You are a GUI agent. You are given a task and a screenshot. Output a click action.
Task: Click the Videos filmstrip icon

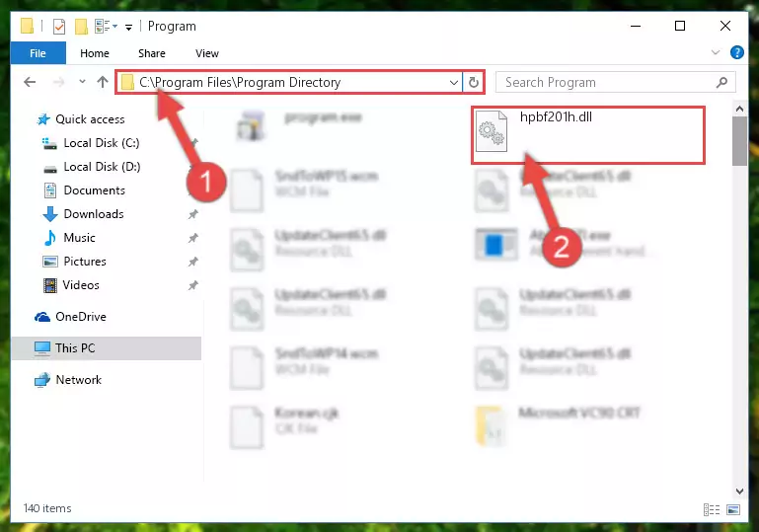50,285
